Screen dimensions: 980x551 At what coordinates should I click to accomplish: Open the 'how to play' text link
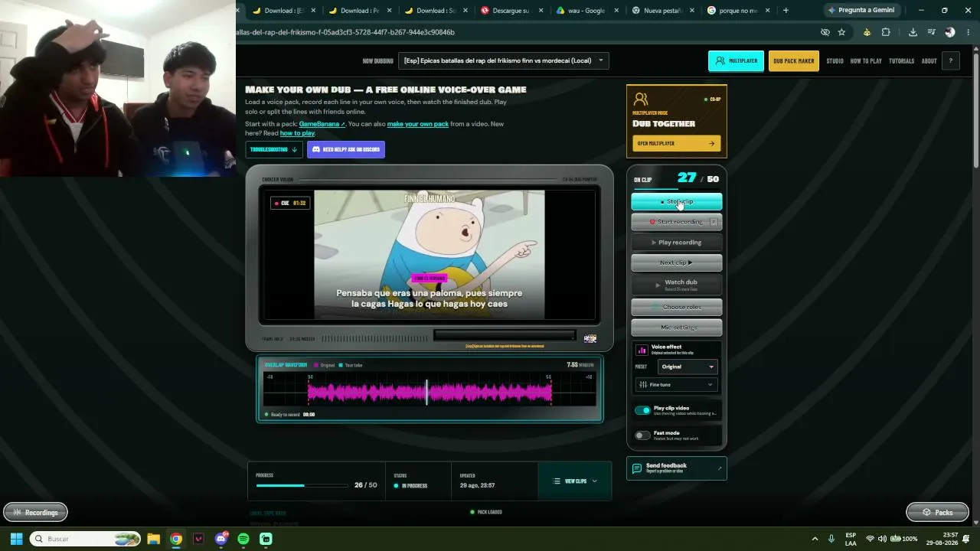pos(297,133)
